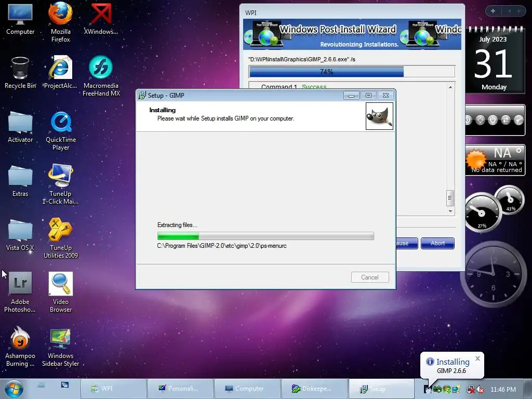Switch to Diskeeper taskbar button

(315, 389)
